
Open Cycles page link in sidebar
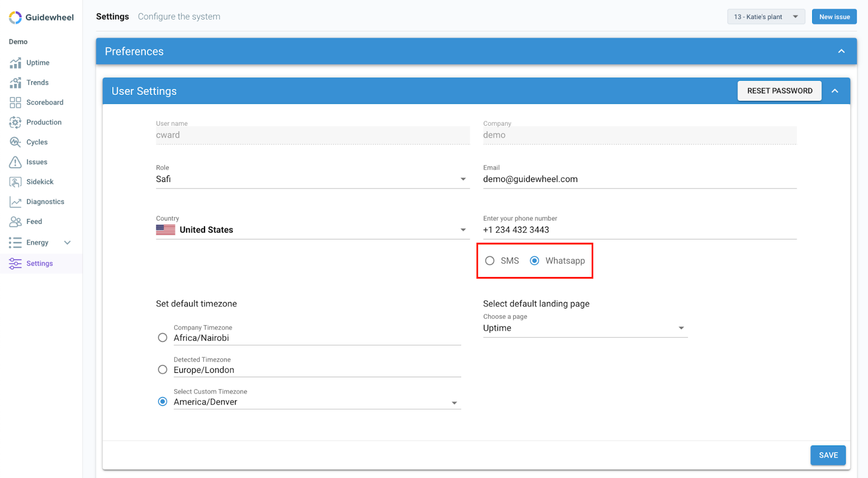point(37,142)
